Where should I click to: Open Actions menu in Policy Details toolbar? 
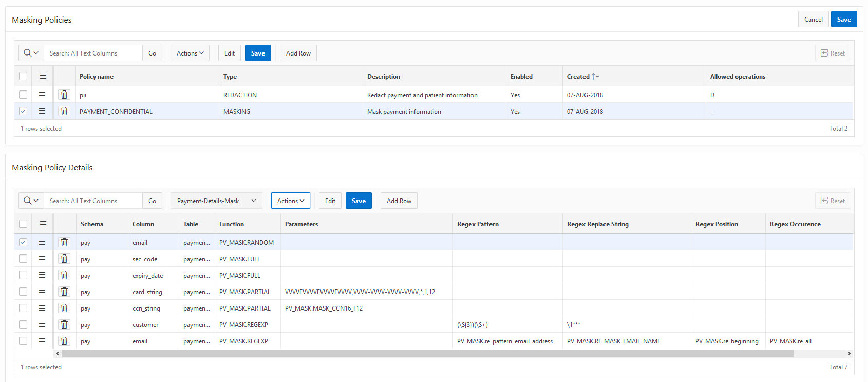pos(291,201)
